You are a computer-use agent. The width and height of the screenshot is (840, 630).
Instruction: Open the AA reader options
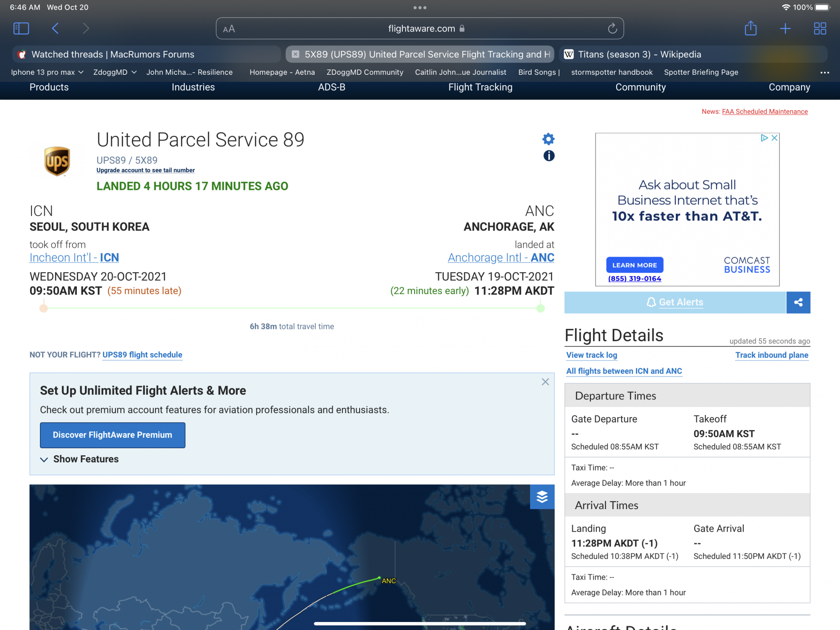pyautogui.click(x=229, y=29)
